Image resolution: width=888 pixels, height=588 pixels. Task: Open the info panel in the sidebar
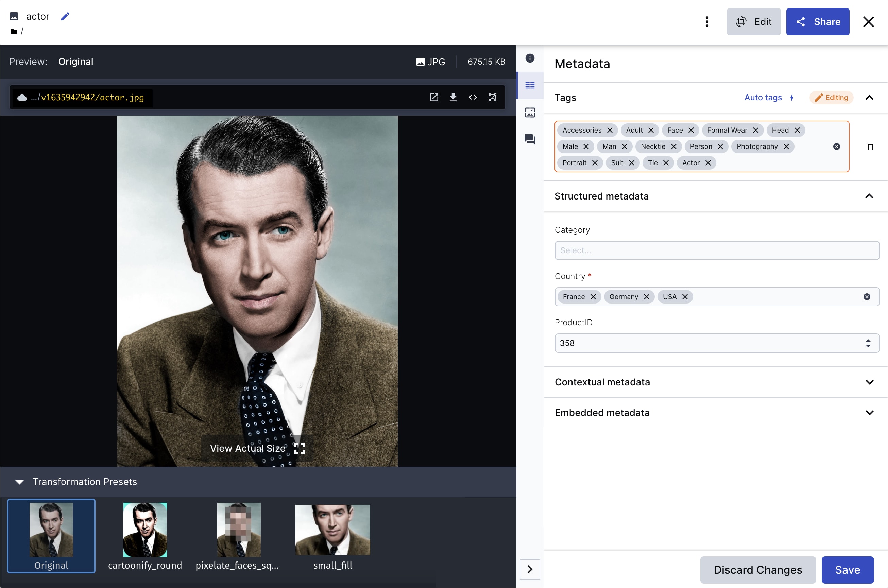pos(530,58)
